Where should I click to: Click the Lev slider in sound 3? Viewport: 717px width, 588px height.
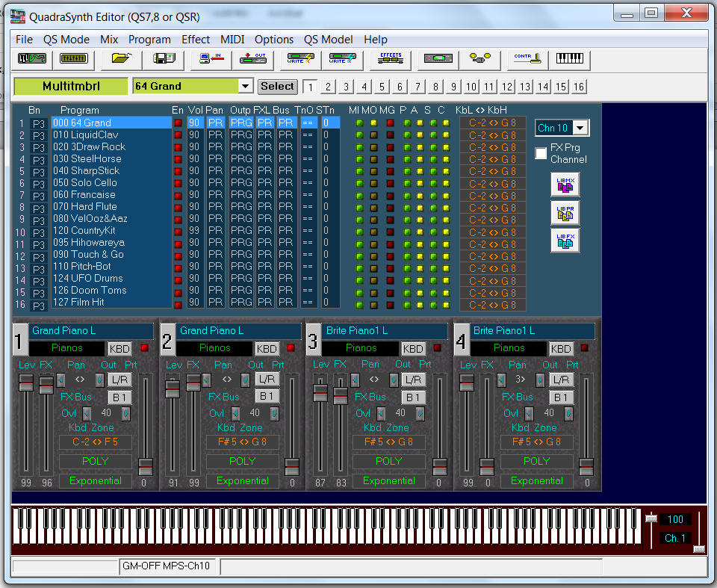320,392
